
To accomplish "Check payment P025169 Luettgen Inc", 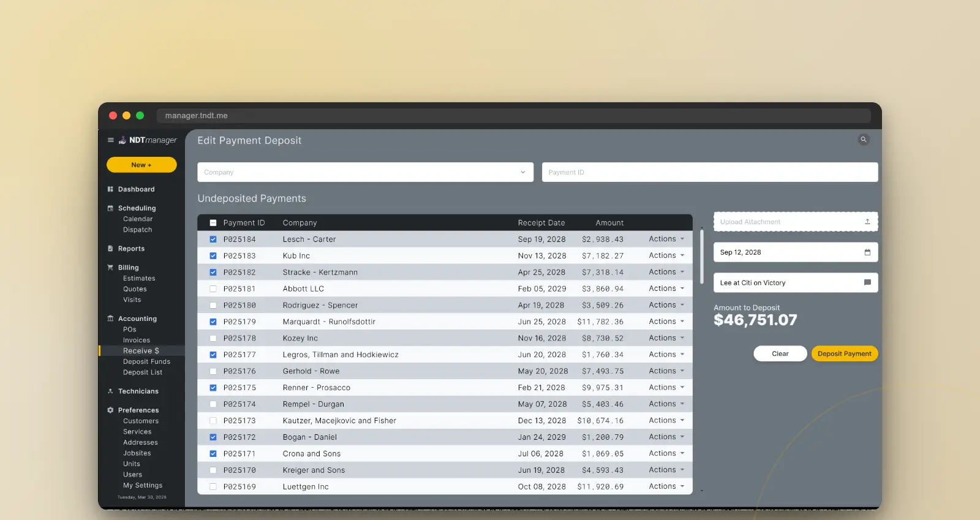I will click(213, 487).
